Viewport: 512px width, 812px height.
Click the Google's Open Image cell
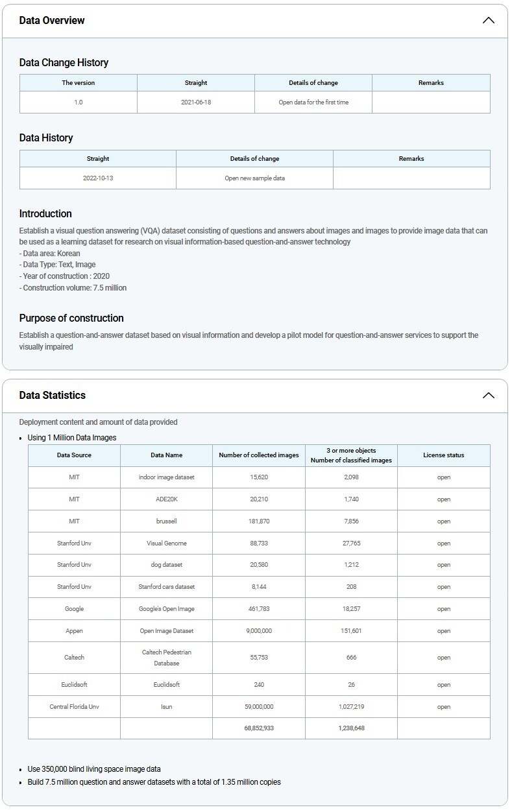(166, 609)
